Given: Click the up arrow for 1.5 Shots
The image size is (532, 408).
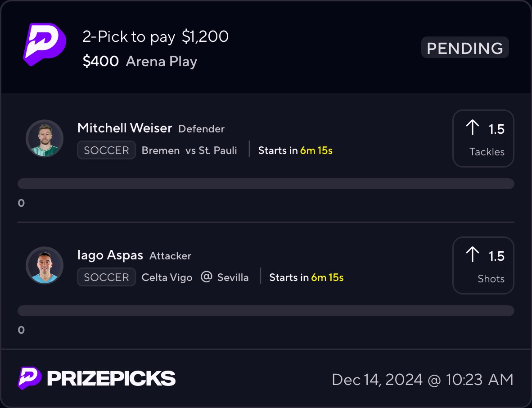Looking at the screenshot, I should pyautogui.click(x=472, y=254).
